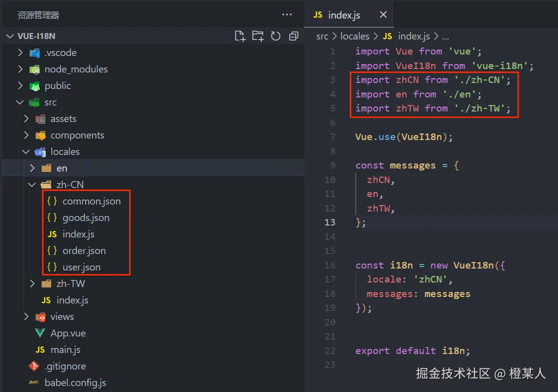558x392 pixels.
Task: Click the common.json braces icon
Action: tap(52, 201)
